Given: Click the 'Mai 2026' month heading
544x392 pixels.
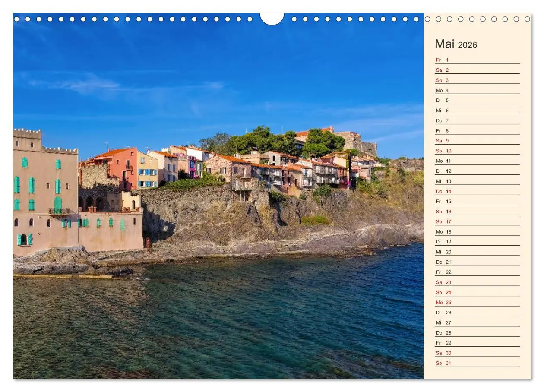Looking at the screenshot, I should click(x=456, y=44).
